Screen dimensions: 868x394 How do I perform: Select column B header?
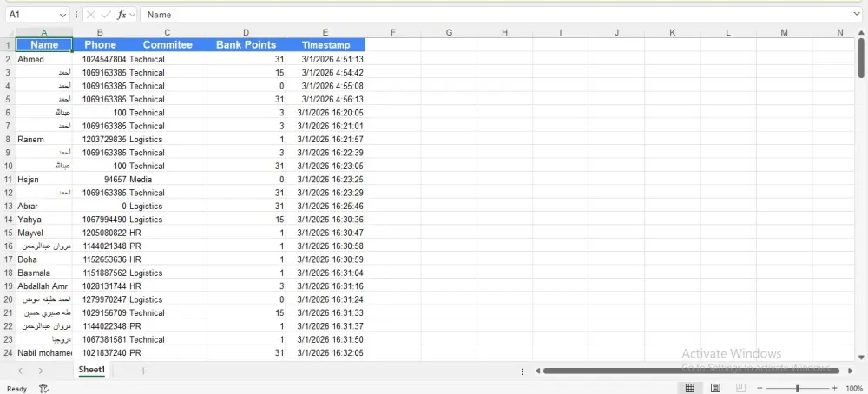(100, 33)
